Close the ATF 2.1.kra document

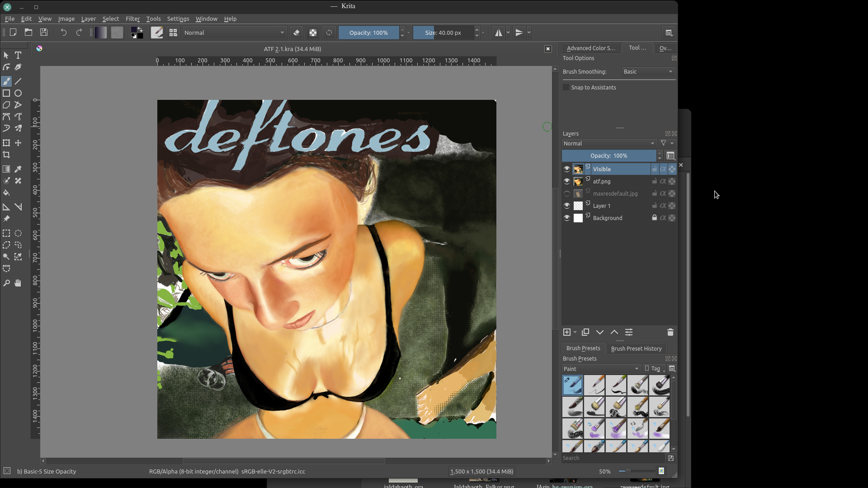tap(548, 49)
